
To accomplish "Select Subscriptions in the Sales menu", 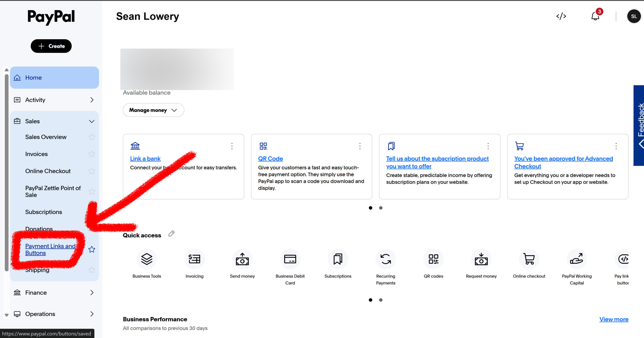I will coord(44,212).
